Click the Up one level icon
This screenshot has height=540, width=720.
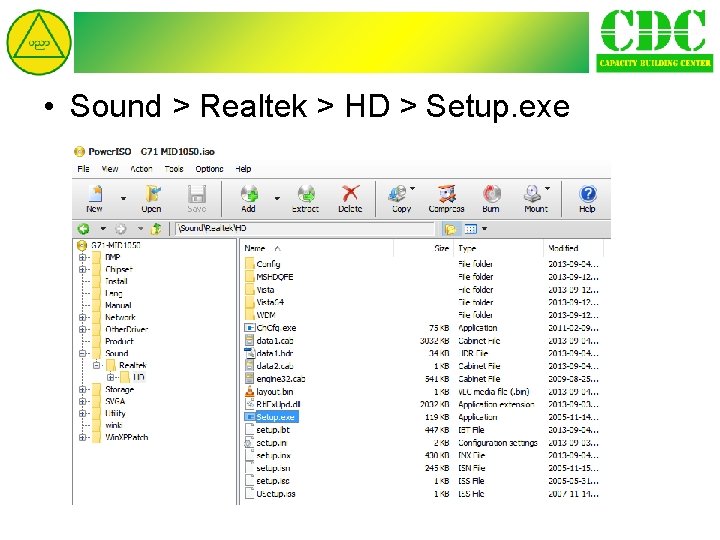[x=156, y=228]
